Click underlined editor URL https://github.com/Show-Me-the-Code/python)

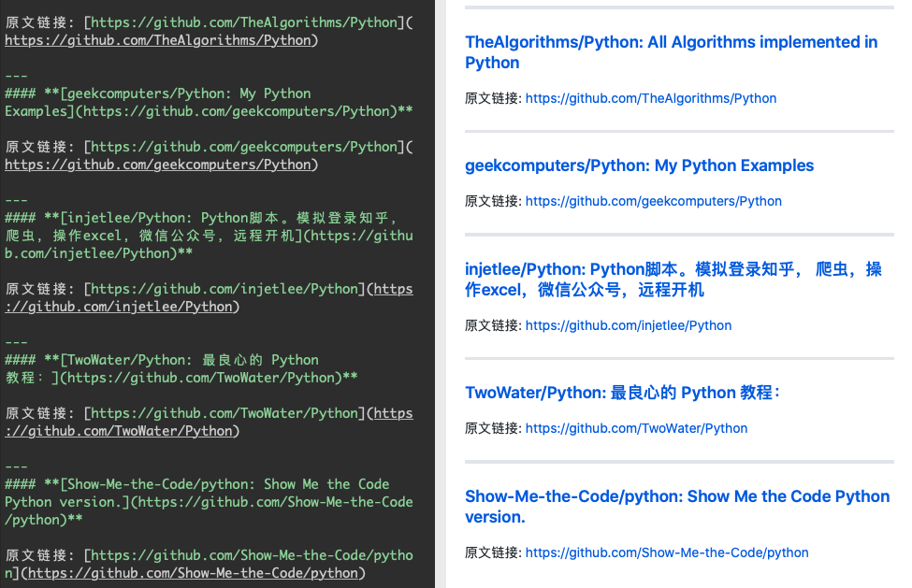click(x=196, y=573)
